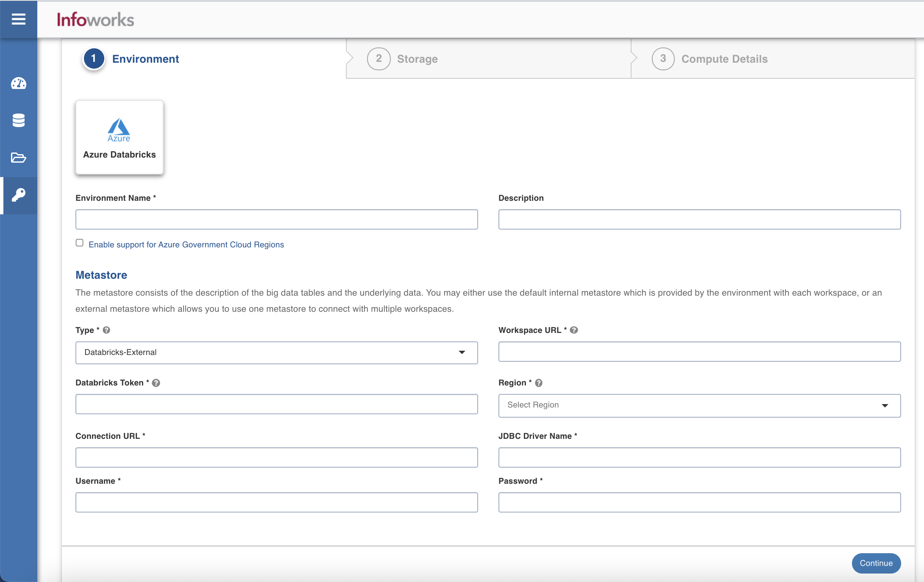Focus the Workspace URL field
Viewport: 924px width, 582px height.
point(699,352)
